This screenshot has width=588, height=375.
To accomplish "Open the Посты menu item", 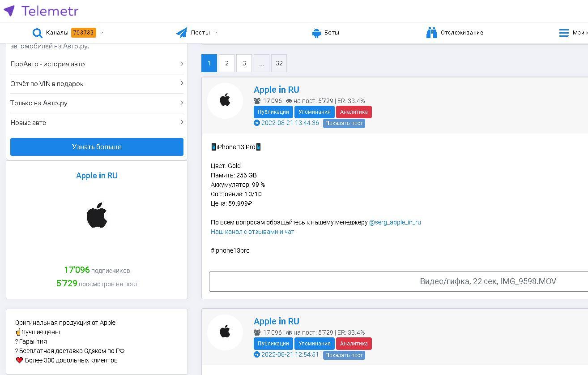I will 200,33.
